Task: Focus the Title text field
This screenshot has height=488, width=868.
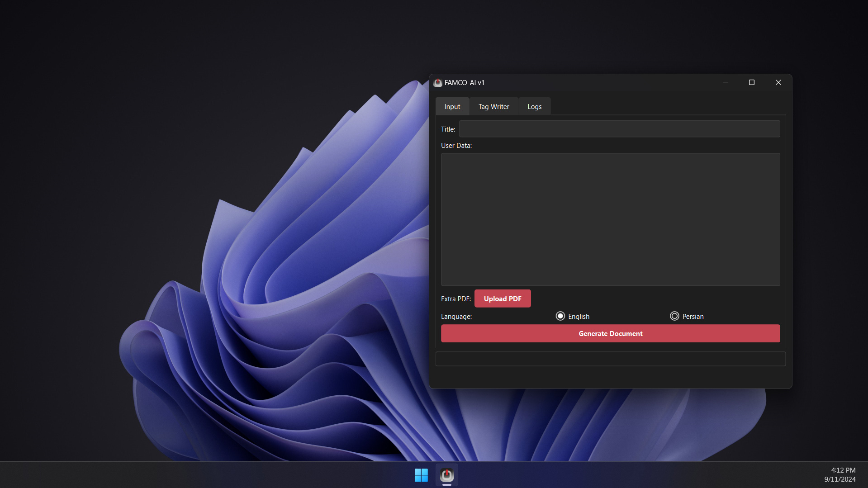Action: (x=619, y=129)
